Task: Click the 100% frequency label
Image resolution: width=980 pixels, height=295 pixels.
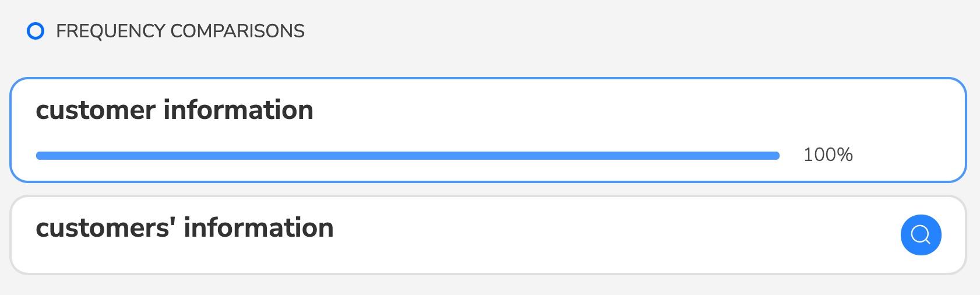Action: pos(827,154)
